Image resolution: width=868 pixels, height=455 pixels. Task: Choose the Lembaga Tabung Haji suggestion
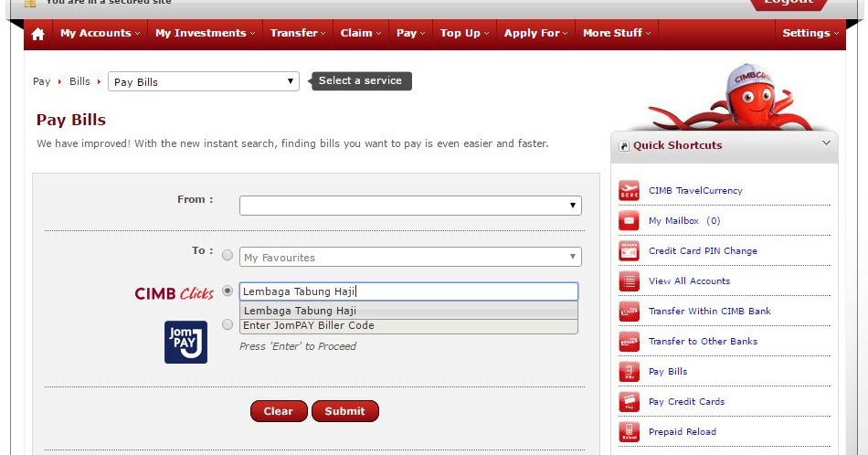coord(408,311)
